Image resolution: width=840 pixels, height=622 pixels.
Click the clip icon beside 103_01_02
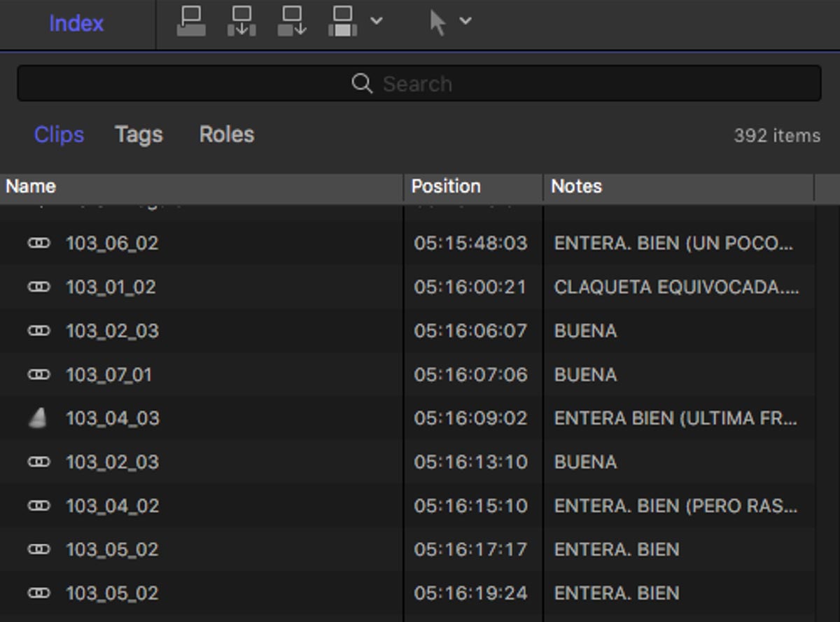pos(39,287)
